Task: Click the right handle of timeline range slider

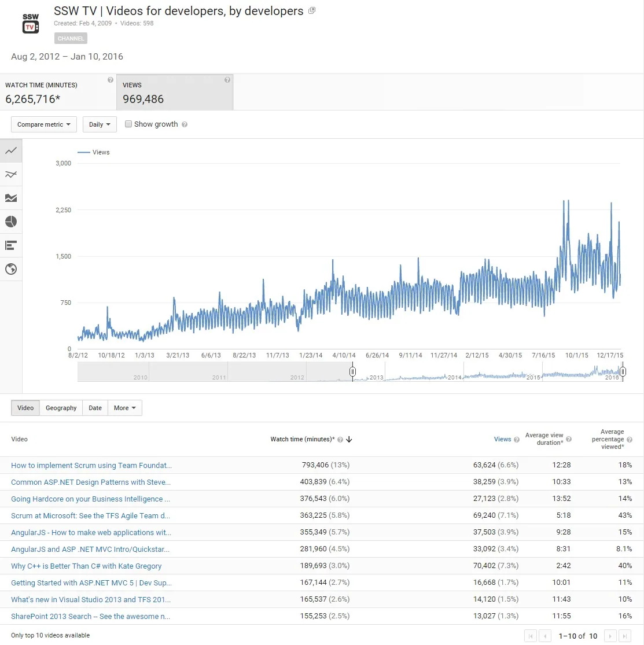Action: [623, 372]
